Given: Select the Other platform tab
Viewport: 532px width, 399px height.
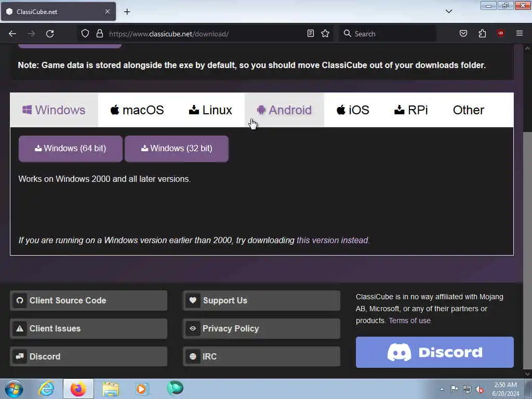Looking at the screenshot, I should [x=468, y=110].
